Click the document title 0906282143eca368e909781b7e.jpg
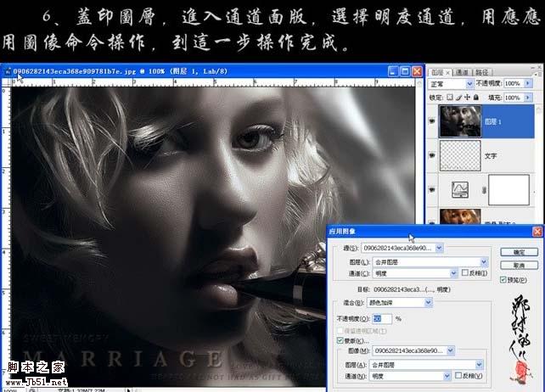 (75, 71)
